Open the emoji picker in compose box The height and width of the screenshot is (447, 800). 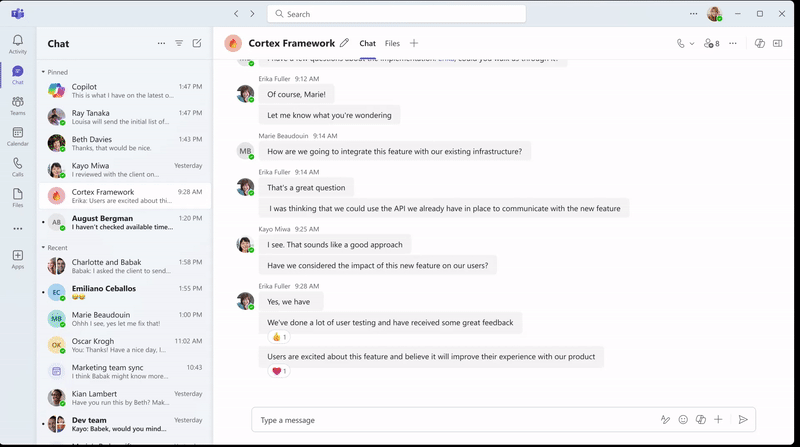coord(683,420)
